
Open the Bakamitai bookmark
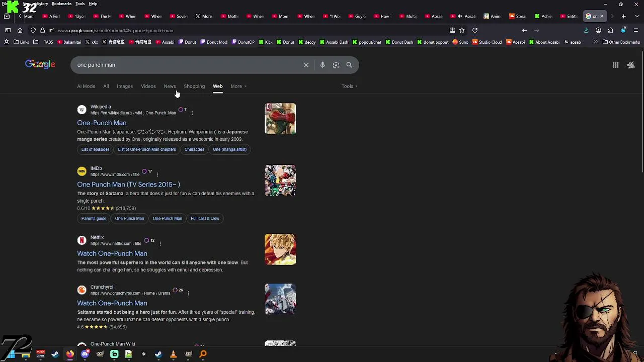tap(68, 42)
